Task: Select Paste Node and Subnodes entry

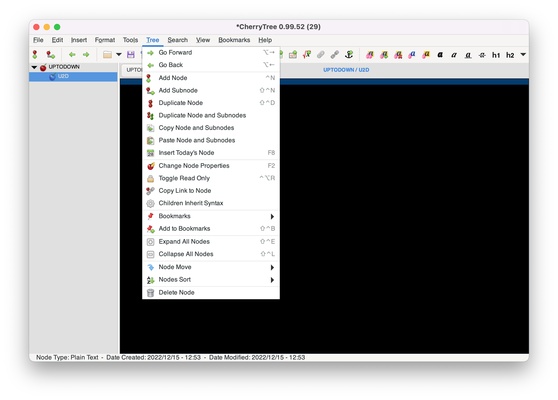Action: [x=211, y=140]
